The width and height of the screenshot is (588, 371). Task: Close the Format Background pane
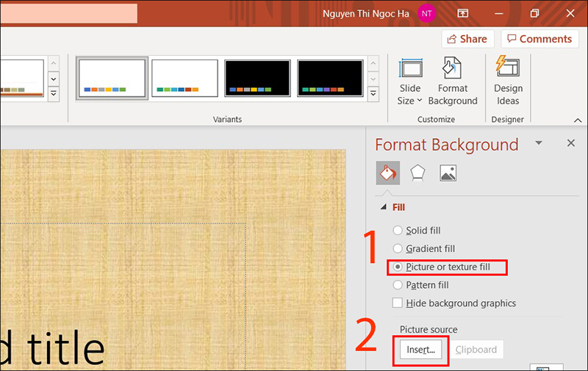[570, 143]
